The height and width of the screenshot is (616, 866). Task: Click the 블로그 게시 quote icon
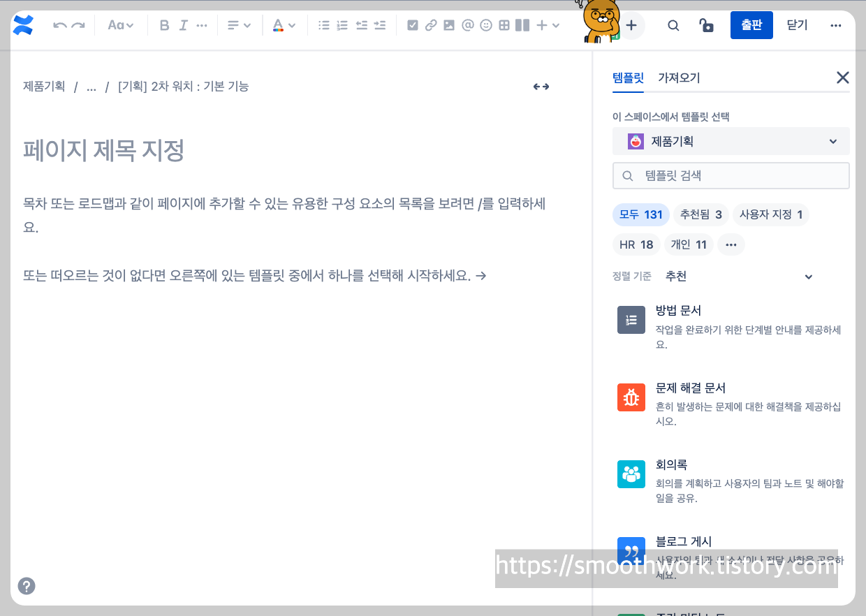[x=631, y=550]
